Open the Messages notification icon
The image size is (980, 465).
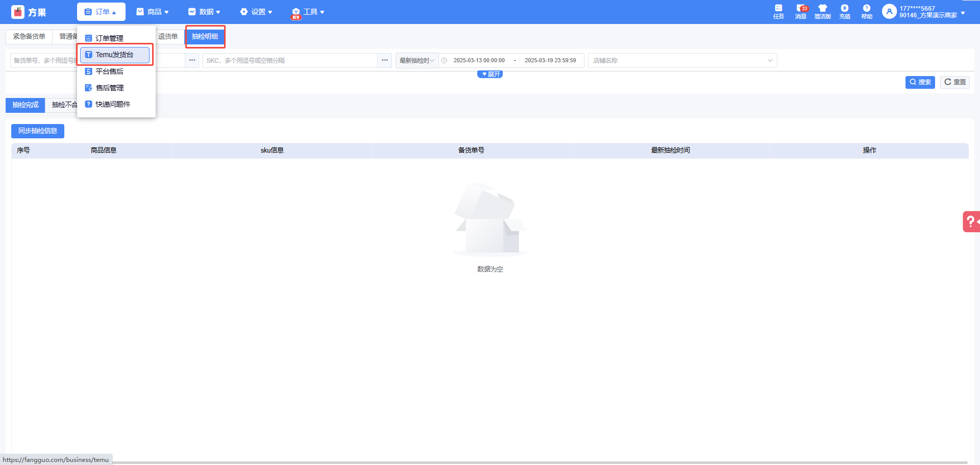click(x=800, y=9)
